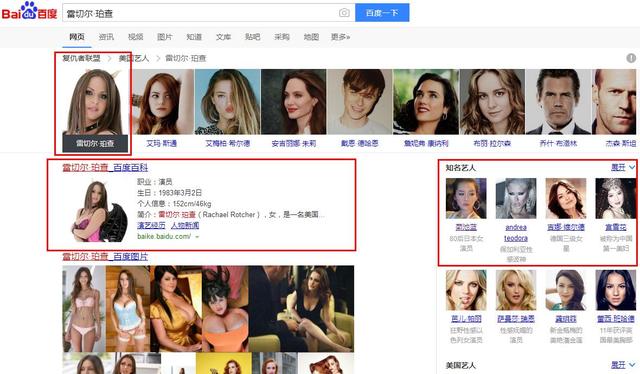Click the 复仇者联盟 breadcrumb link

click(81, 58)
